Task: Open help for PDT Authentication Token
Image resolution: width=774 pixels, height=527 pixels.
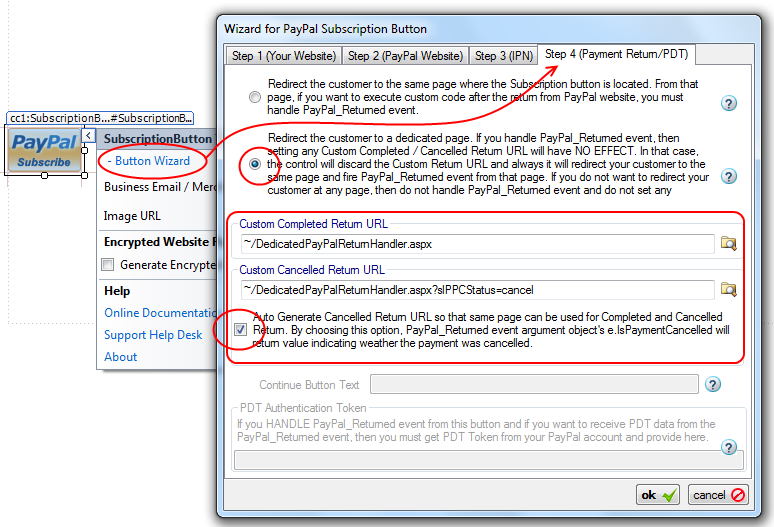Action: click(729, 447)
